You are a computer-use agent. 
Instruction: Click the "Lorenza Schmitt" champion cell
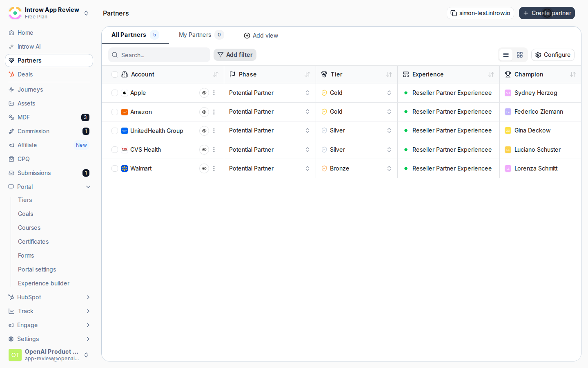[540, 168]
